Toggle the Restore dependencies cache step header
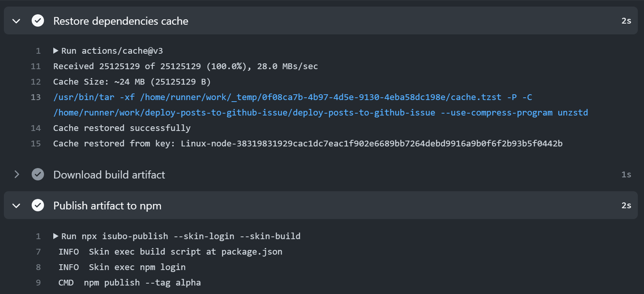Screen dimensions: 644x294 tap(120, 20)
